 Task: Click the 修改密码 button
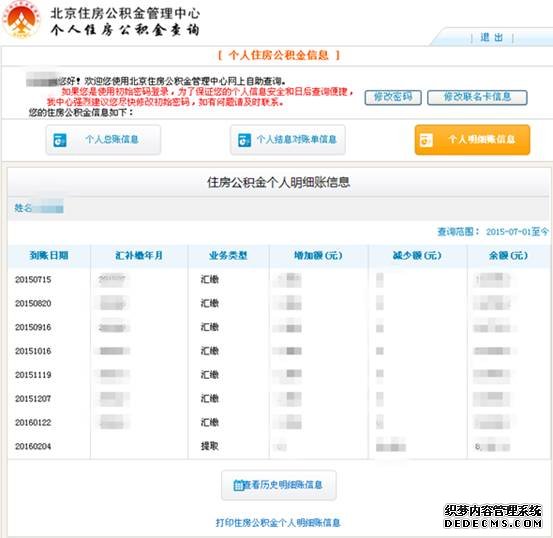393,97
